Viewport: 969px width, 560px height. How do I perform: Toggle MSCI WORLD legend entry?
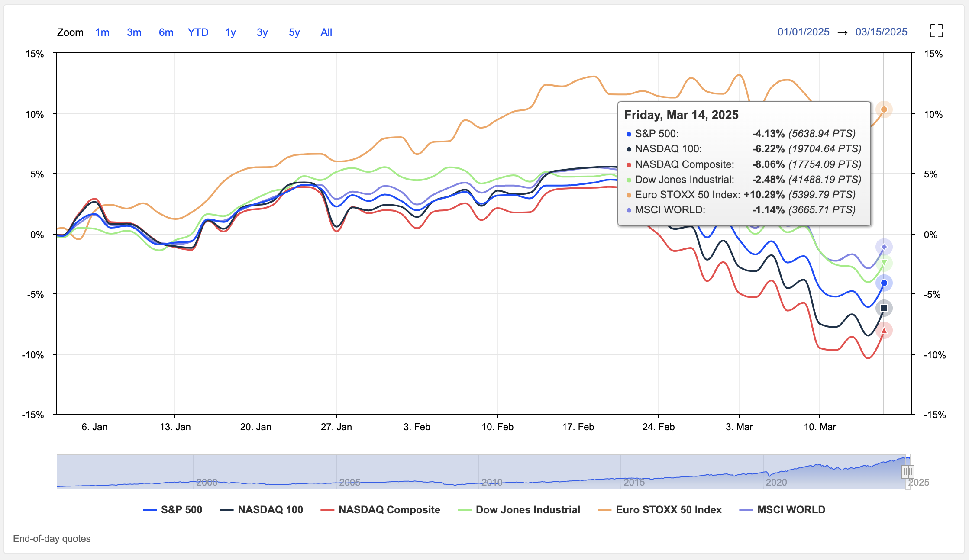(782, 510)
